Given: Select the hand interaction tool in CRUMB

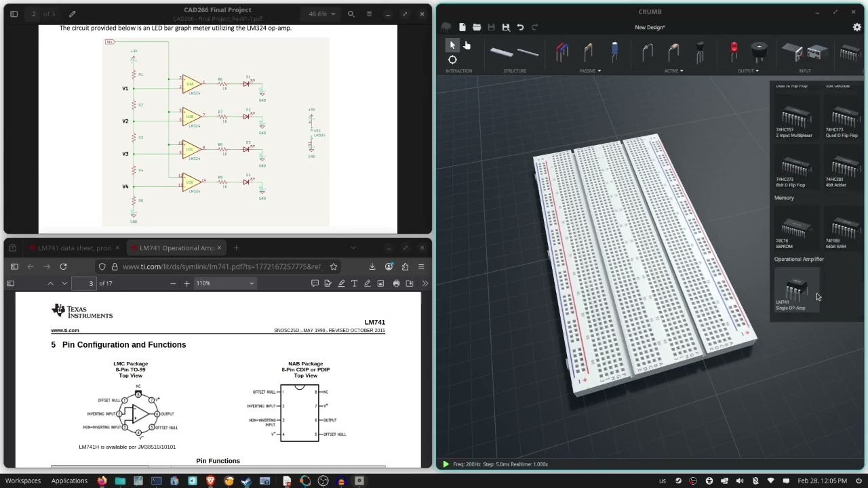Looking at the screenshot, I should [x=467, y=45].
